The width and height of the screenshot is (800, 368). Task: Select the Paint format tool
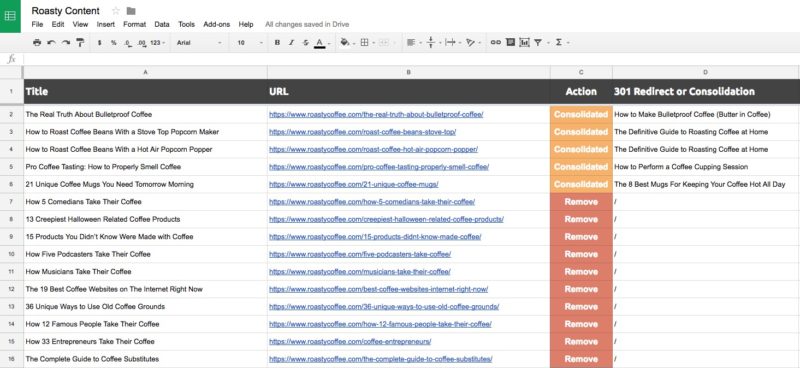[80, 43]
